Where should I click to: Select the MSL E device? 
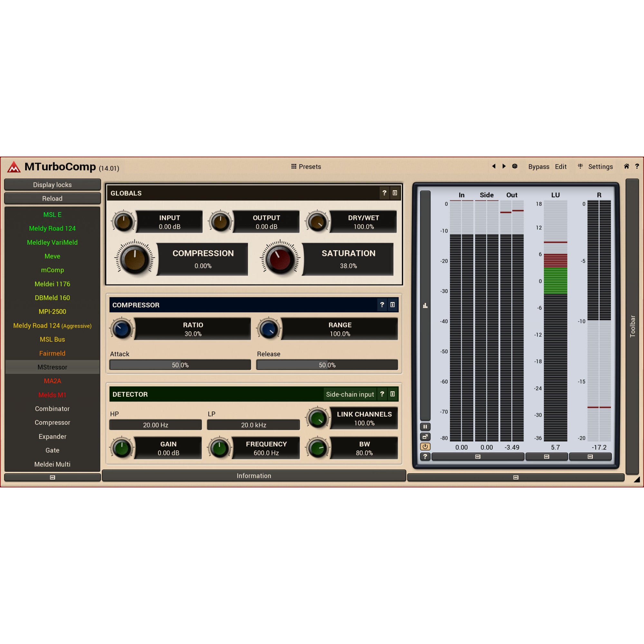coord(52,215)
